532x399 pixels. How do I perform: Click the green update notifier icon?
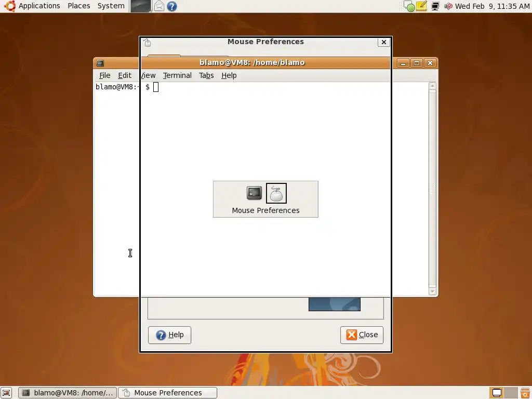click(x=409, y=6)
